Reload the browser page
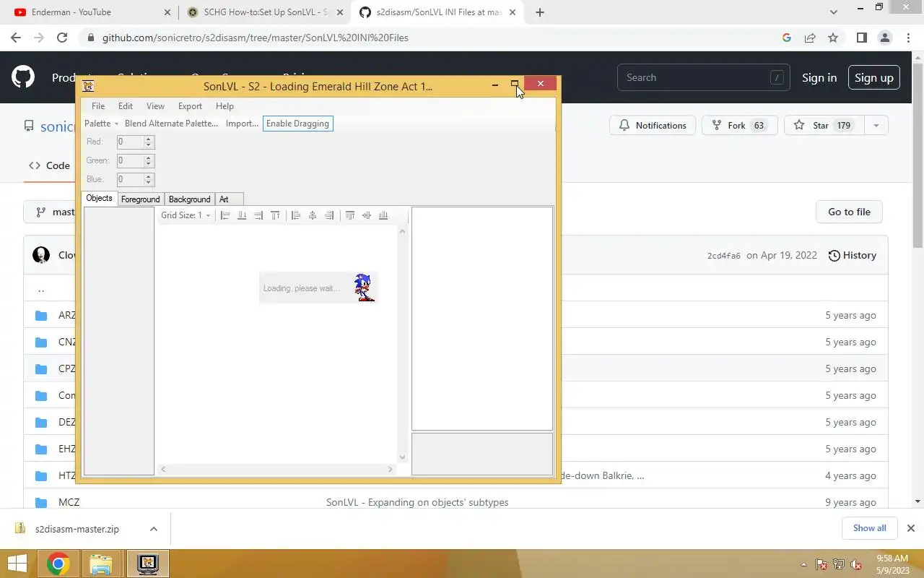Viewport: 924px width, 578px height. [62, 38]
